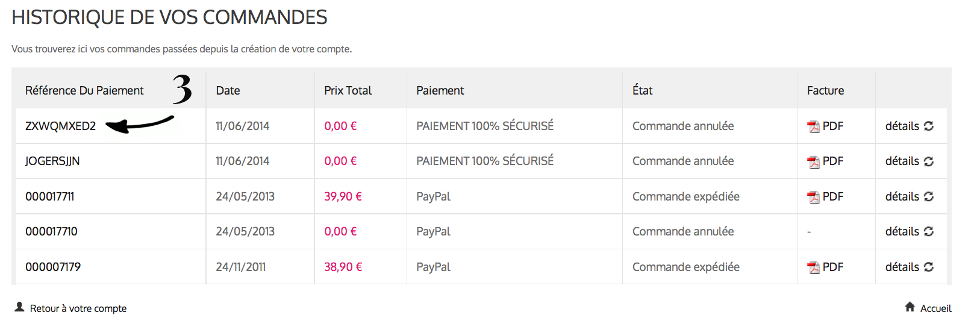Screen dimensions: 980x327
Task: Click the home icon next to Accueil
Action: [910, 307]
